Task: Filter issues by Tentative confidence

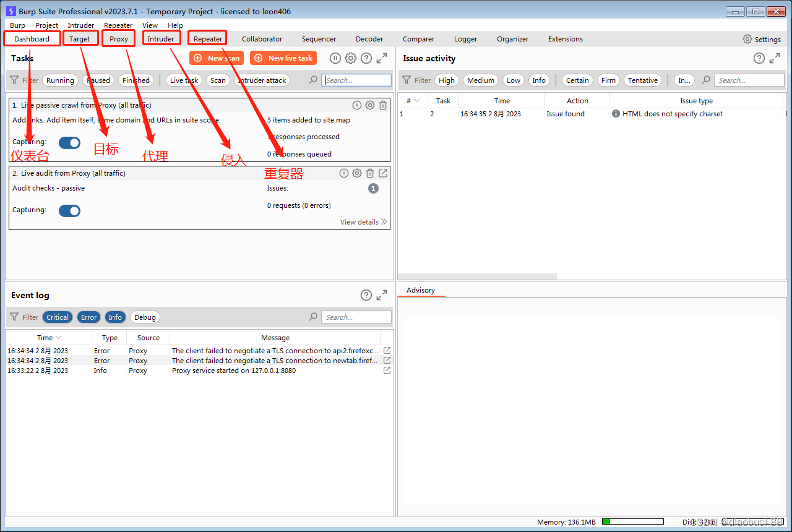Action: [642, 80]
